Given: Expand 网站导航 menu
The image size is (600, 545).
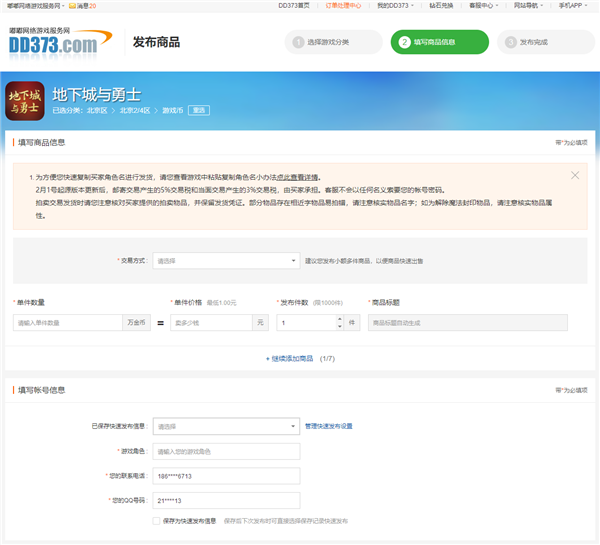Looking at the screenshot, I should tap(528, 6).
